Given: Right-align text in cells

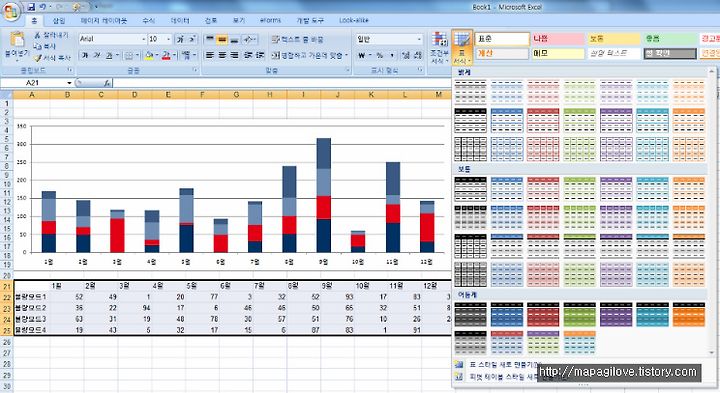Looking at the screenshot, I should [x=235, y=56].
